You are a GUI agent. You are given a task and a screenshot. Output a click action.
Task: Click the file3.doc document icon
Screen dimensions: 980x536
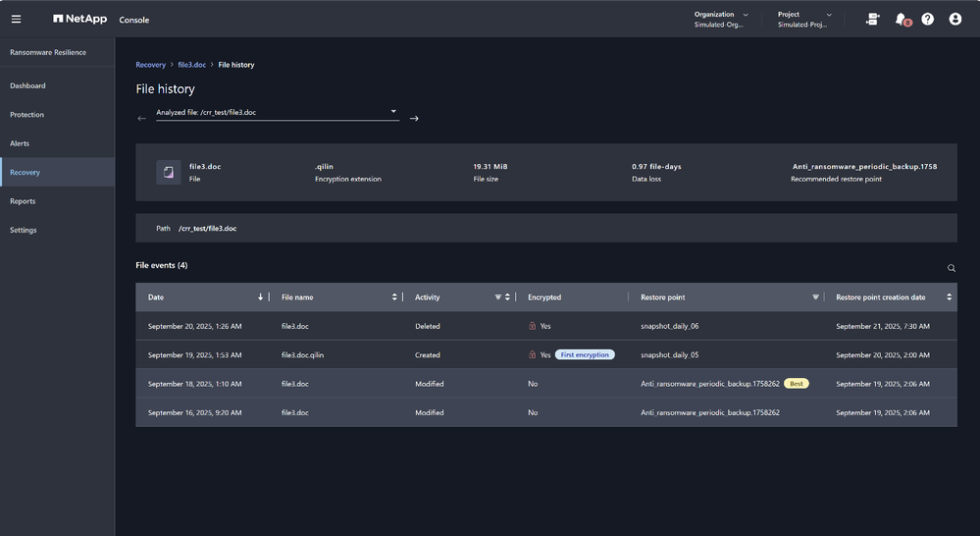(x=169, y=173)
